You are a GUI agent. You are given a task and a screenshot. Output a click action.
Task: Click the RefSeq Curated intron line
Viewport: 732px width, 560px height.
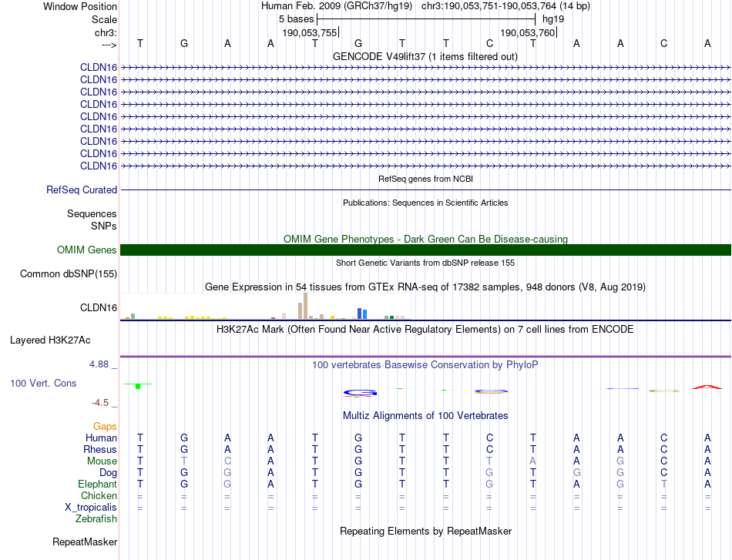coord(425,190)
